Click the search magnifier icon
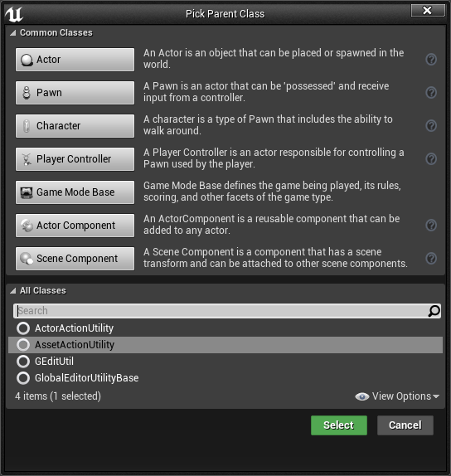This screenshot has width=451, height=476. pos(434,311)
